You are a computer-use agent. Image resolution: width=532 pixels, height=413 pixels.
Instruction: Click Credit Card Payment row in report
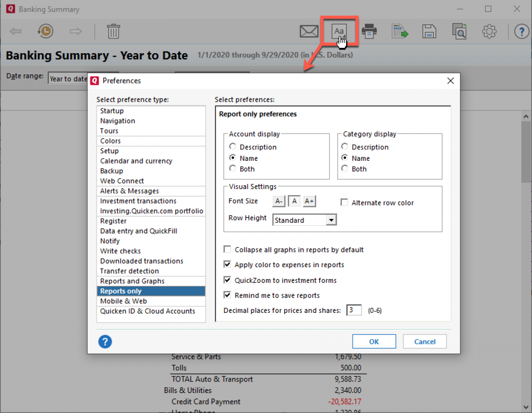[x=266, y=401]
